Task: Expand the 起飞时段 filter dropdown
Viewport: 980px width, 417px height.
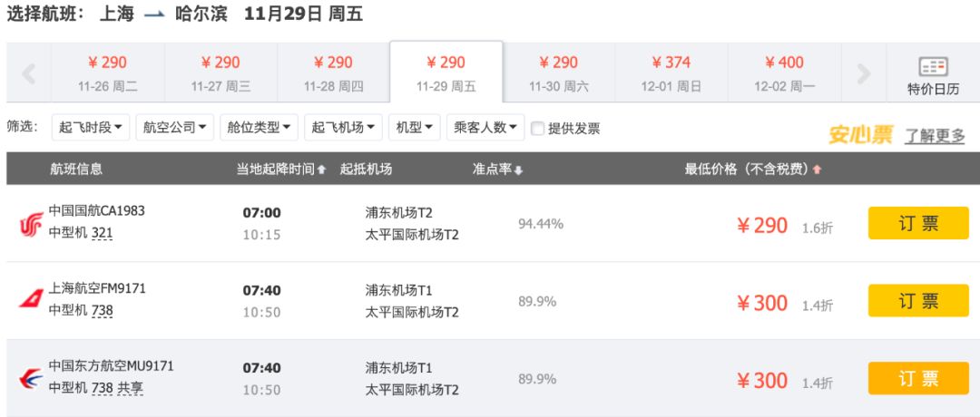Action: pos(91,127)
